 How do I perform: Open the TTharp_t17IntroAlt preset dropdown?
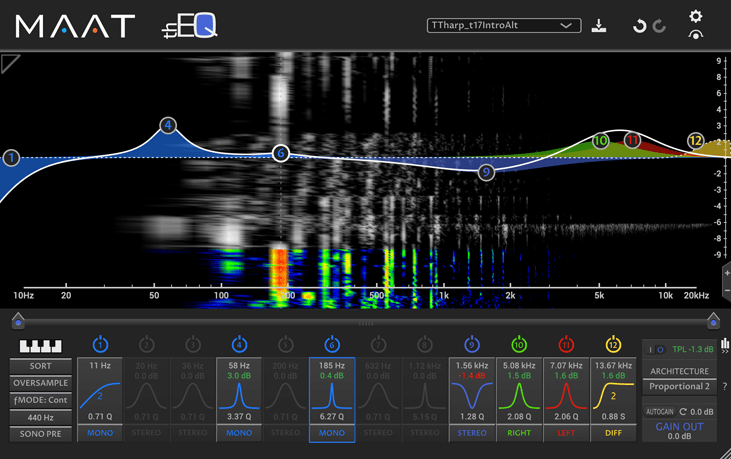tap(504, 25)
